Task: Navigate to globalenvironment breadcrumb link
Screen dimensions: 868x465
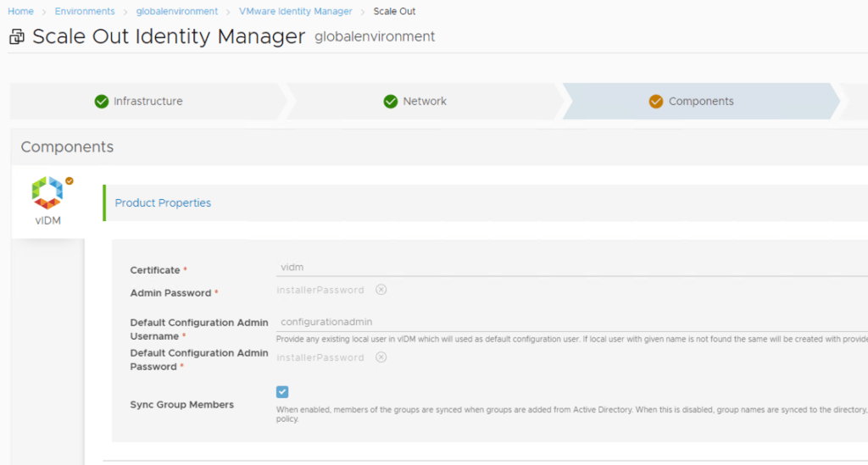Action: tap(176, 12)
